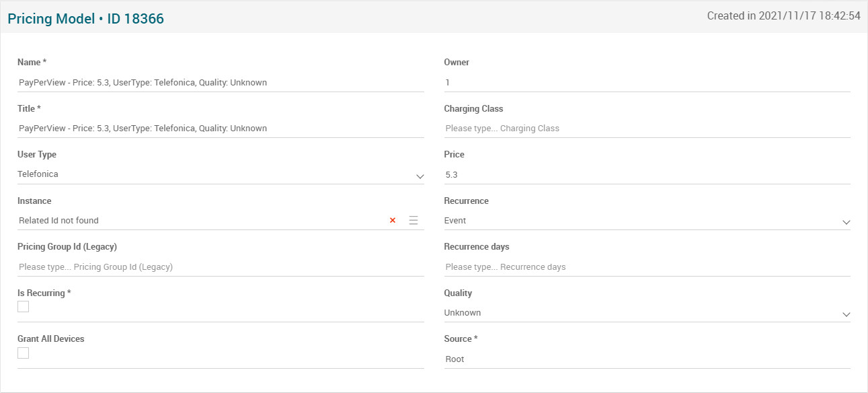Click the Charging Class input box
The height and width of the screenshot is (393, 868).
(x=646, y=129)
